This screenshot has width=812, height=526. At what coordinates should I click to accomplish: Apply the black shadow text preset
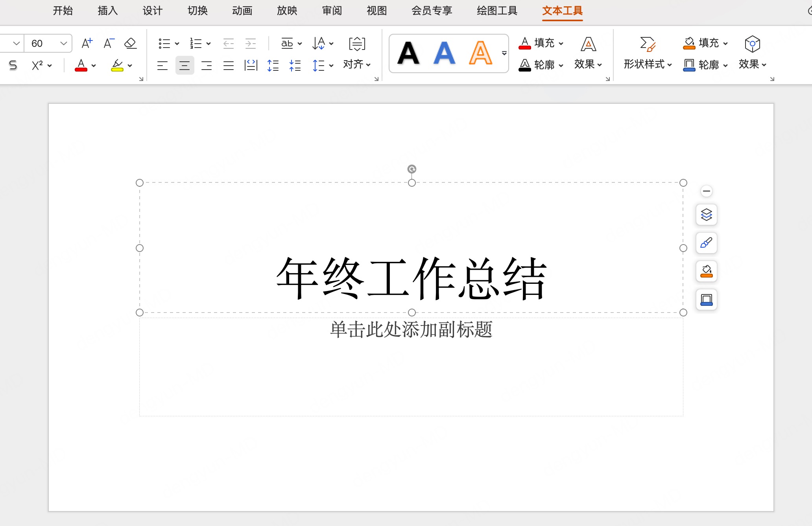(408, 53)
